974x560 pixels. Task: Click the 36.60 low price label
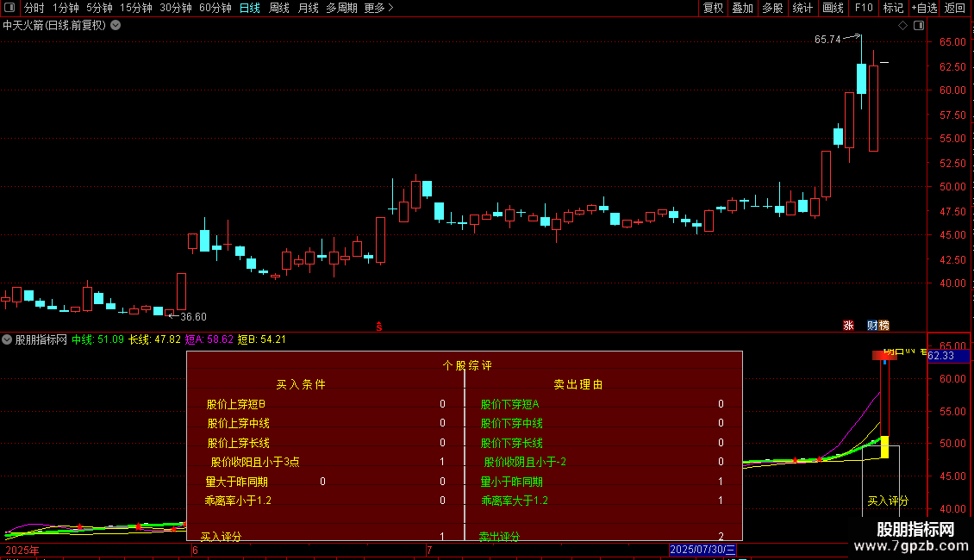[193, 317]
